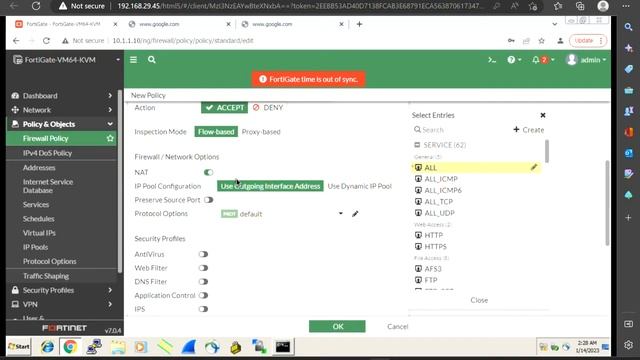Image resolution: width=640 pixels, height=360 pixels.
Task: Switch to the FortiGate browser tab
Action: coord(65,24)
